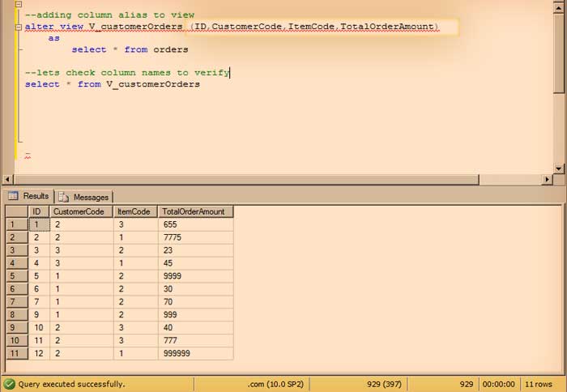Click TotalOrderAmount cell 9999
The height and width of the screenshot is (392, 567).
(196, 276)
